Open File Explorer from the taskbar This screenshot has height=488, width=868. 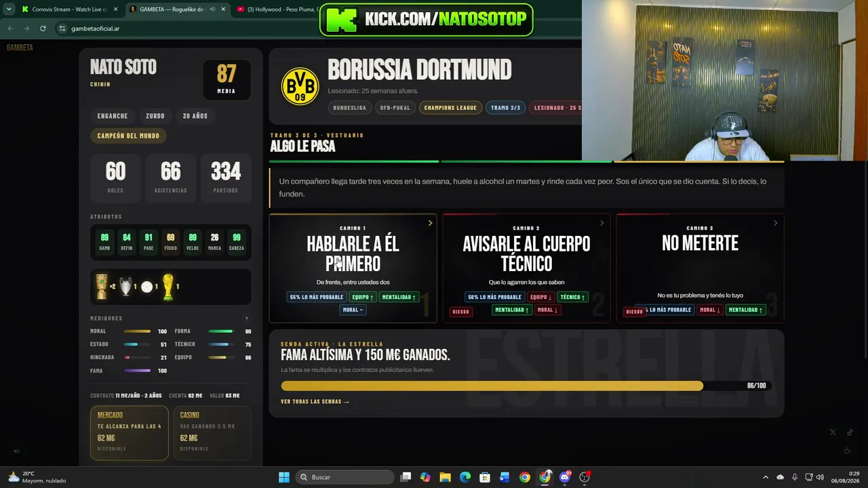click(x=445, y=477)
